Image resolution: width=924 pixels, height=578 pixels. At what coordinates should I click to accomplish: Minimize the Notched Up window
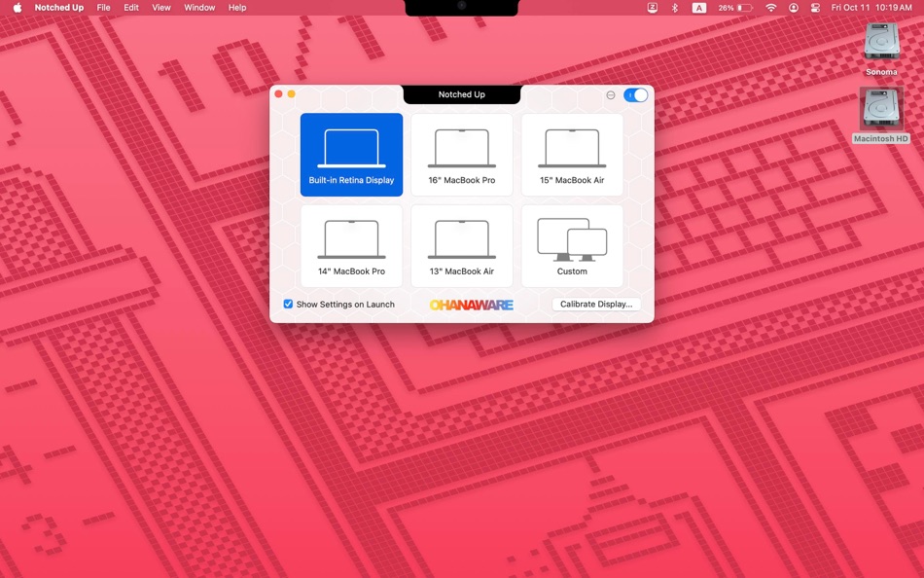pyautogui.click(x=291, y=93)
